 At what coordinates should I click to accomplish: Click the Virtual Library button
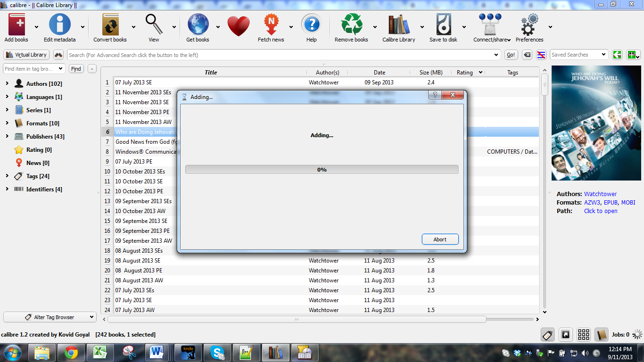click(x=26, y=55)
